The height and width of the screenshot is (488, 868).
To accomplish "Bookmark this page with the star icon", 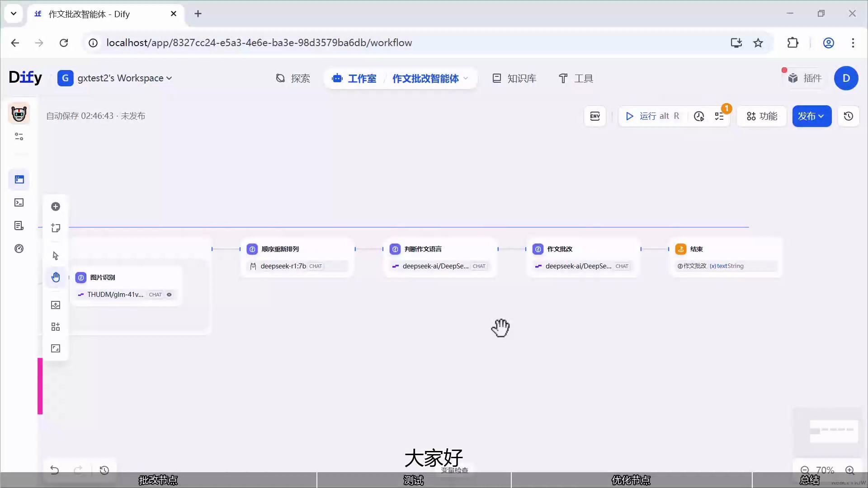I will click(758, 42).
